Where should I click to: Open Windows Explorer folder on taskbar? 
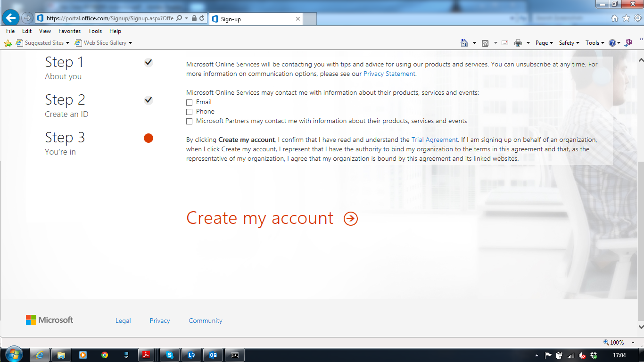point(61,355)
